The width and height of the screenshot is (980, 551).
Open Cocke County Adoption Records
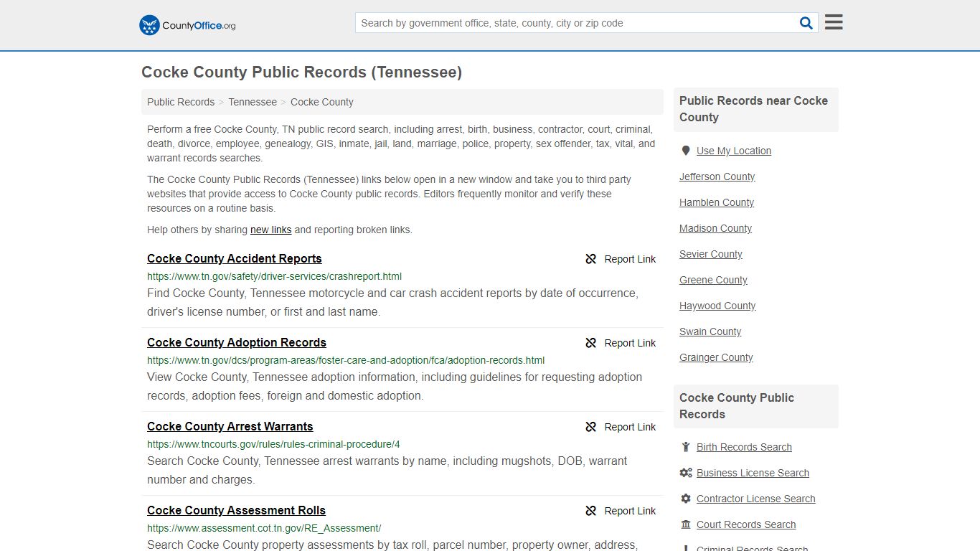(x=237, y=343)
